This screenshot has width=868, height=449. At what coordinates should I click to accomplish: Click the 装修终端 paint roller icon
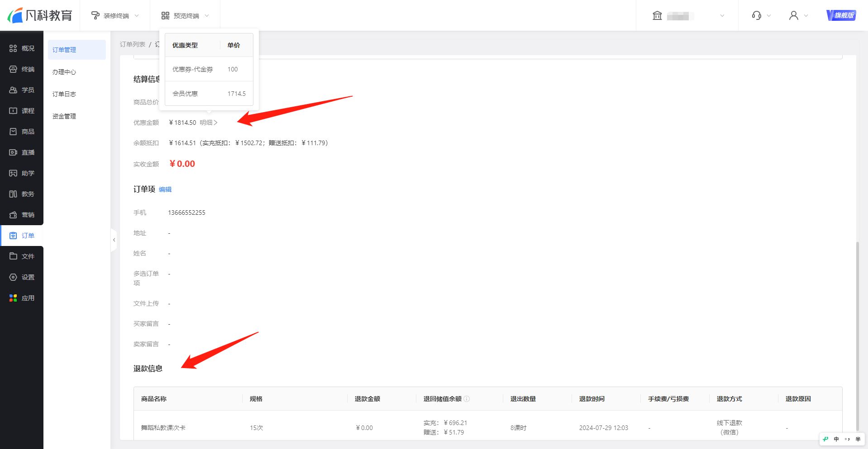pos(95,16)
